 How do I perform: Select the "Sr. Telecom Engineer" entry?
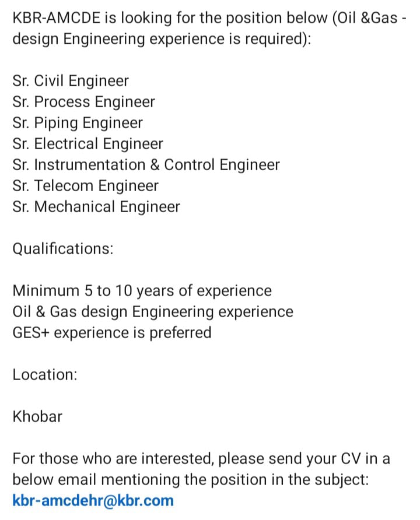click(85, 186)
